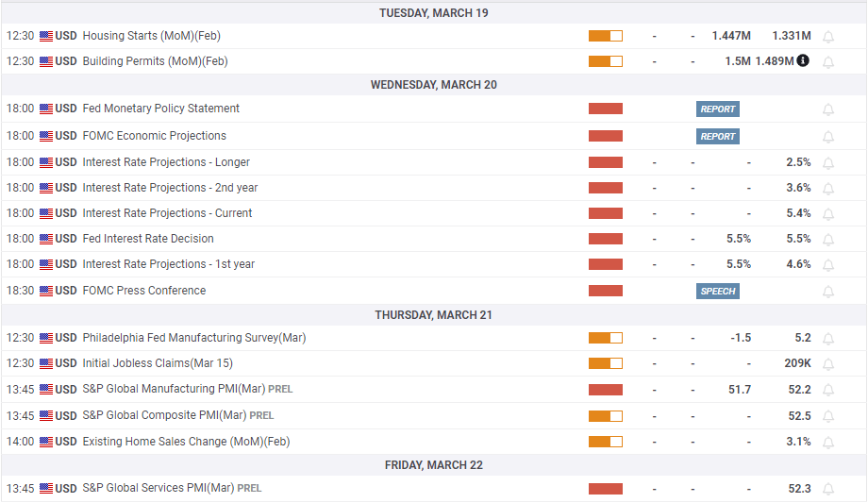The image size is (868, 503).
Task: Enable alert bell for Fed Interest Rate Decision
Action: (828, 240)
